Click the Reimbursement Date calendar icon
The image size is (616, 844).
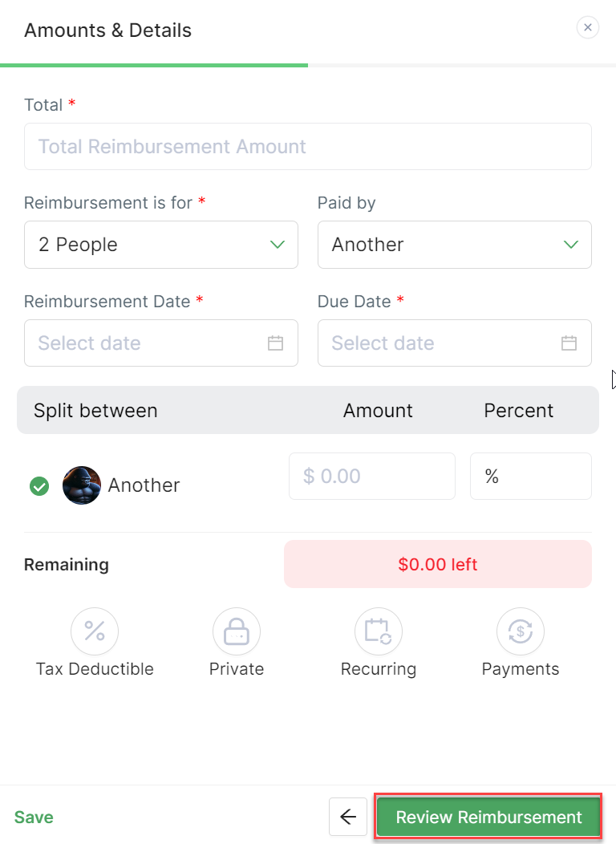275,343
